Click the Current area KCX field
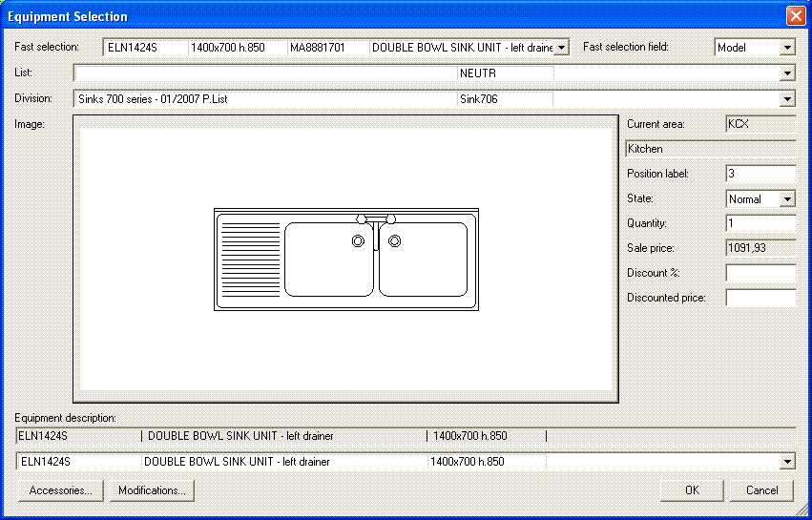This screenshot has height=520, width=812. point(760,124)
